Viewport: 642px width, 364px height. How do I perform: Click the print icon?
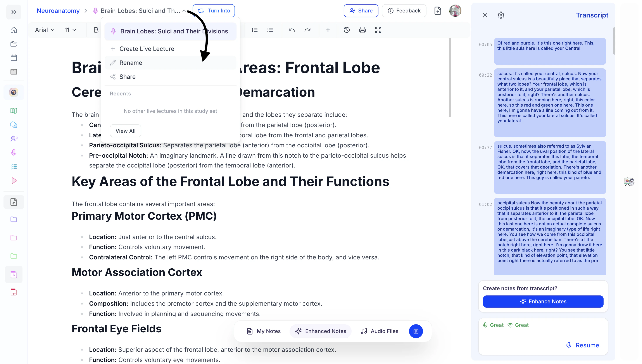[x=362, y=30]
